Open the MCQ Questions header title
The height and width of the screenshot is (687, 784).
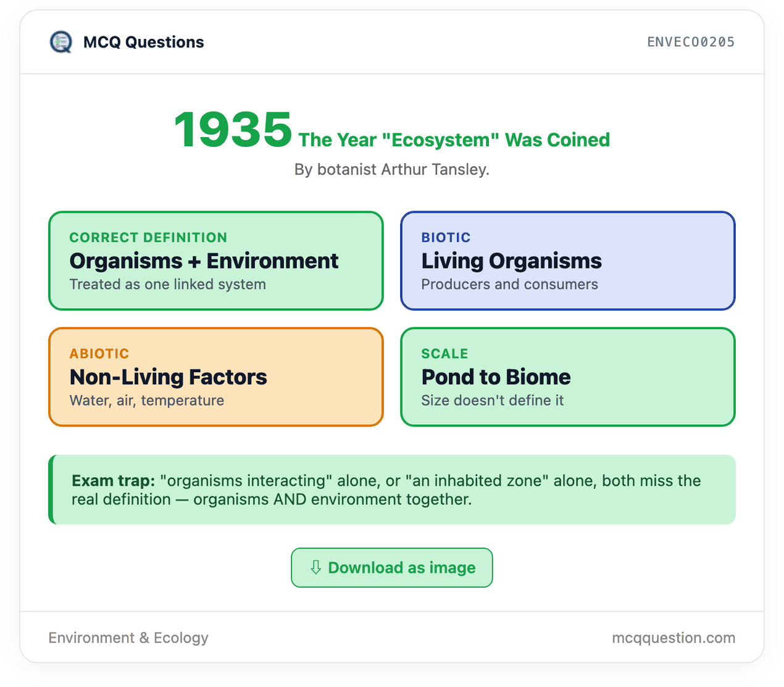click(144, 42)
